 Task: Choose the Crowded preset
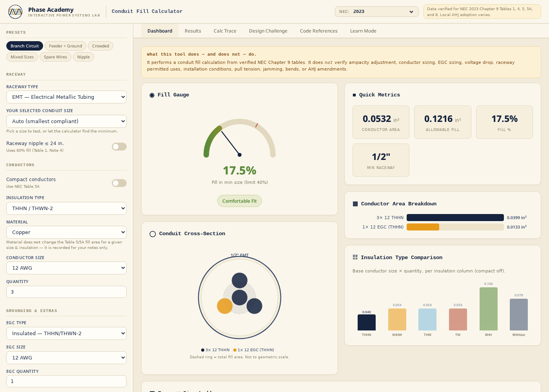[101, 46]
